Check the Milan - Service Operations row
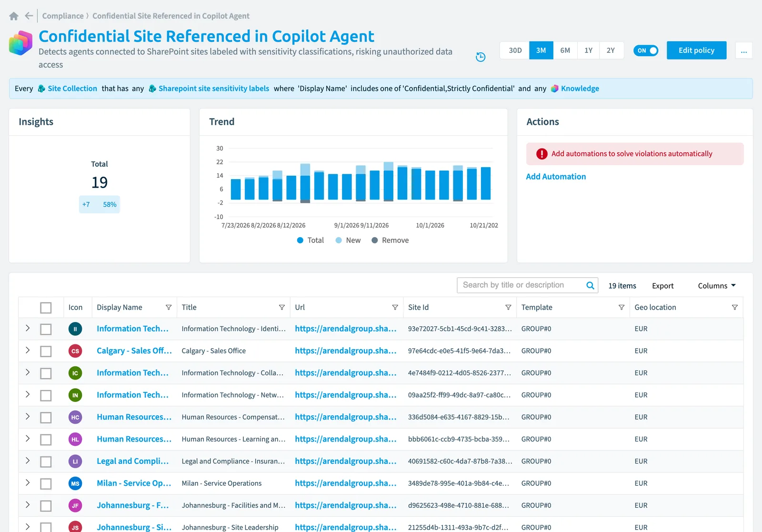The width and height of the screenshot is (762, 532). coord(46,484)
